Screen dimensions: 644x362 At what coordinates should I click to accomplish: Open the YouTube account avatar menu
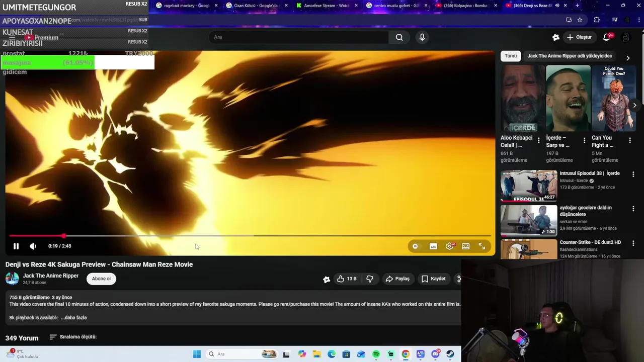(x=625, y=37)
